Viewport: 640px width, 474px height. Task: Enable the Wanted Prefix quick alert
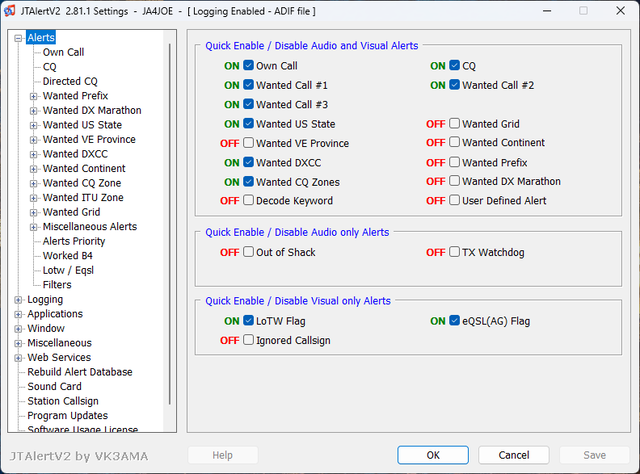(455, 162)
